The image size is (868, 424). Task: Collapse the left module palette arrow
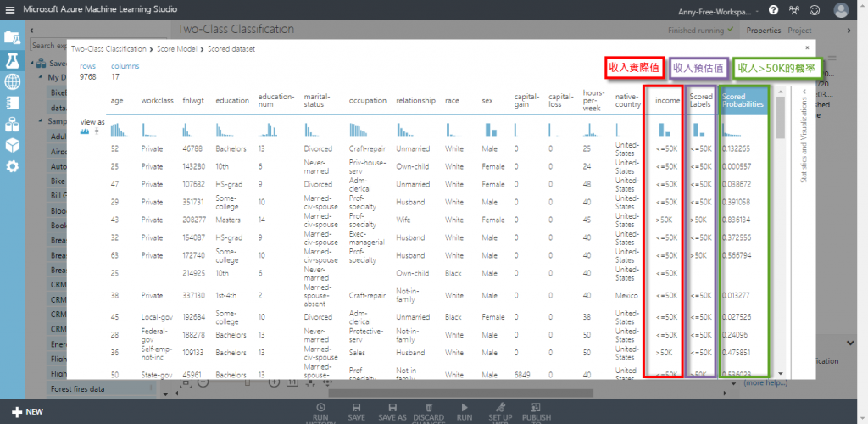tap(32, 31)
